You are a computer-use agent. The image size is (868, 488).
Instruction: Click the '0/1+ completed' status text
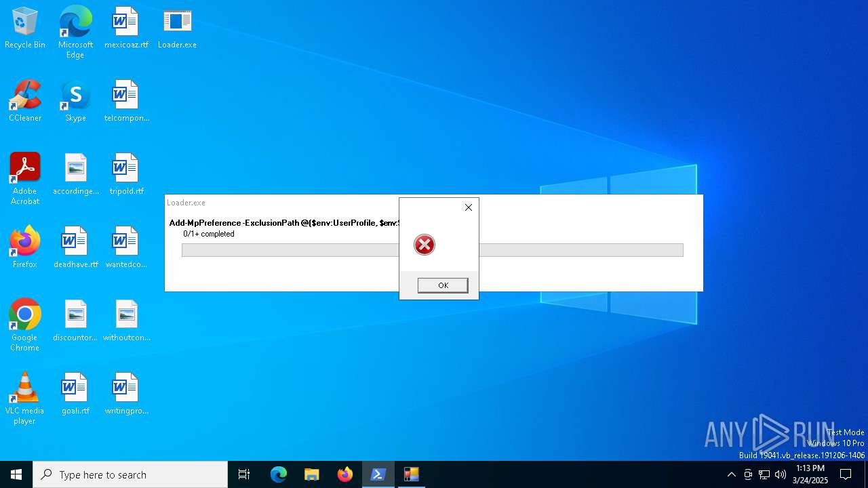point(209,234)
